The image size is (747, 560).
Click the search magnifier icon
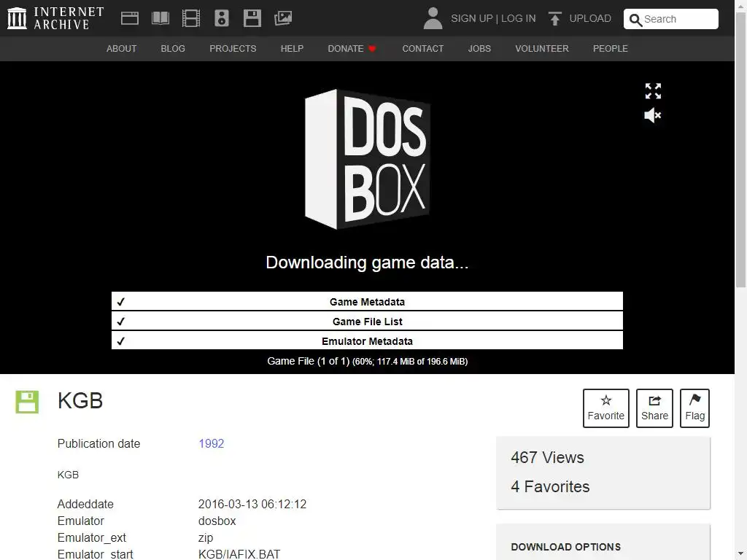[635, 20]
